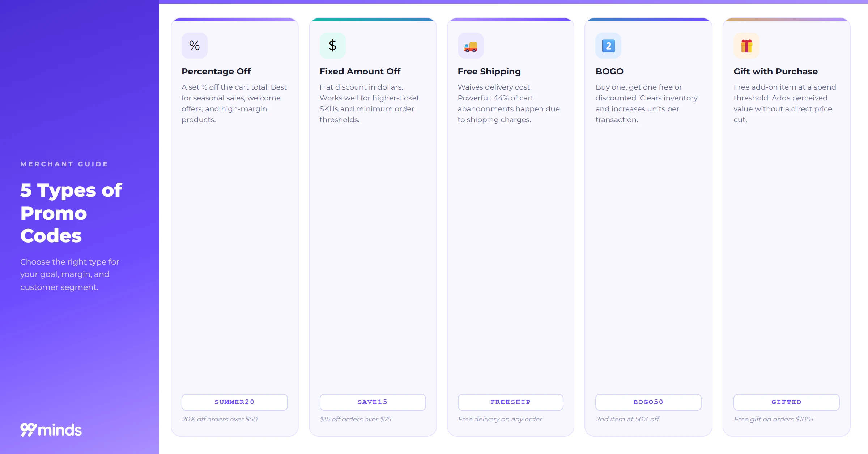This screenshot has width=868, height=454.
Task: Click the MERCHANT GUIDE label
Action: (64, 164)
